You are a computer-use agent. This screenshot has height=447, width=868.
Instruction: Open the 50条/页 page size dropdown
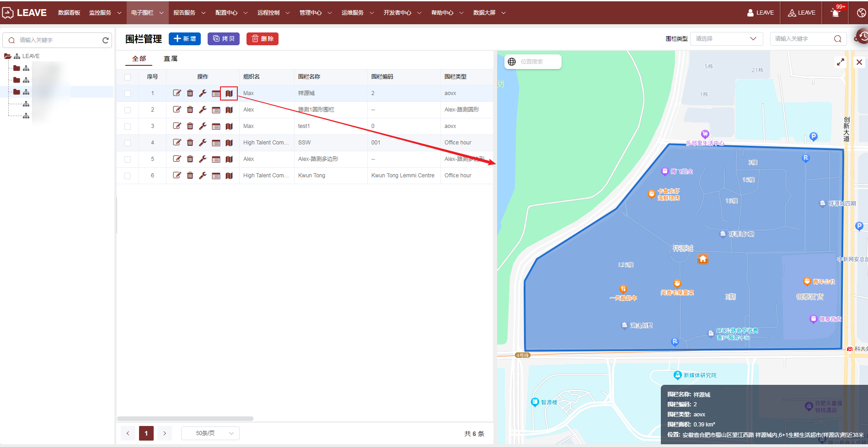point(210,433)
